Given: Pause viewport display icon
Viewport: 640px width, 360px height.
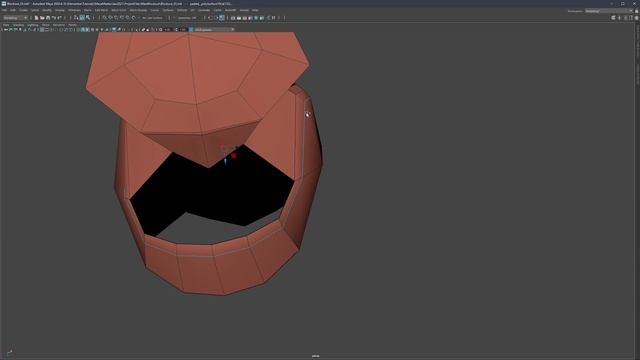Looking at the screenshot, I should point(273,18).
